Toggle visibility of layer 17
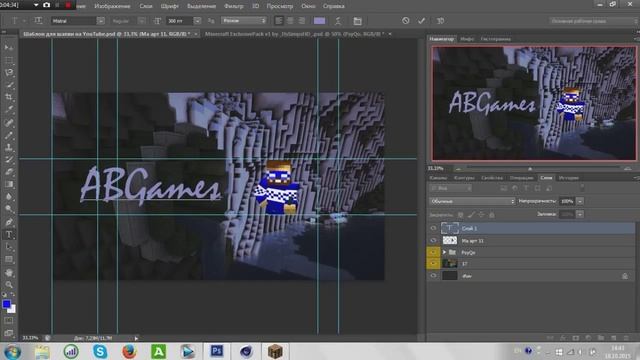 (433, 264)
